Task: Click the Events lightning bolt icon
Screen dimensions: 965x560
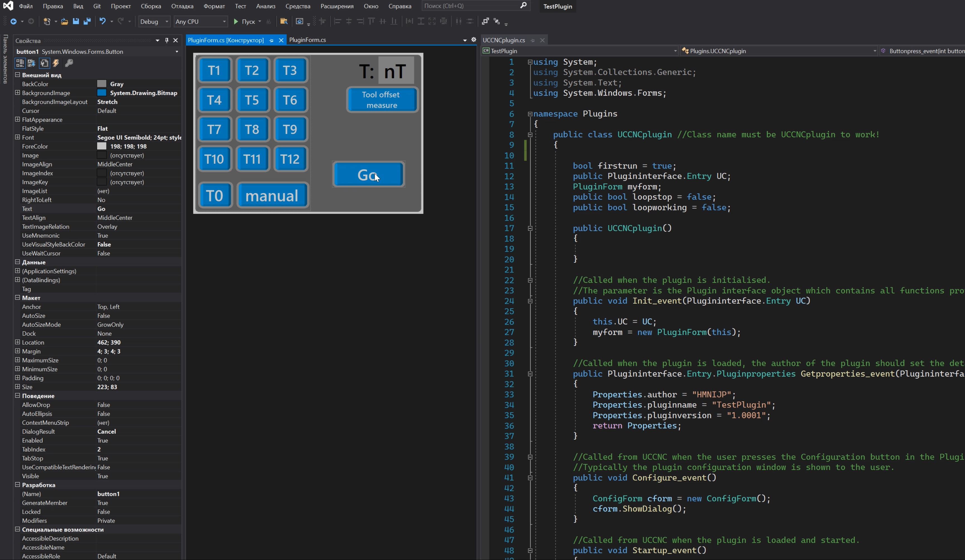Action: click(x=56, y=63)
